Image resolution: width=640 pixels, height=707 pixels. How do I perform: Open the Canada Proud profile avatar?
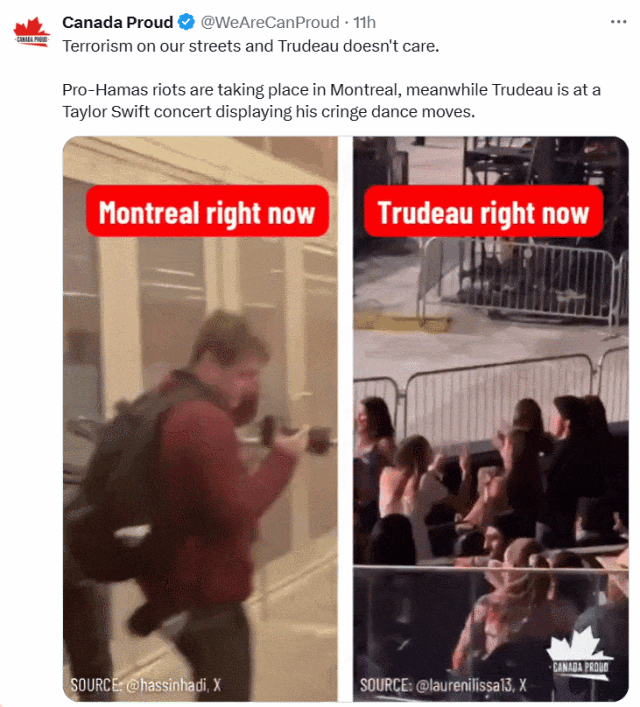tap(31, 32)
